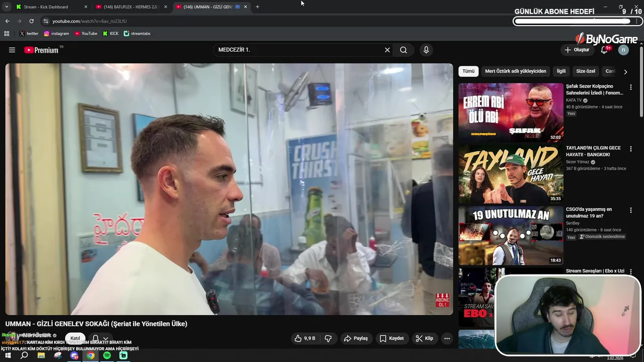
Task: Like the video
Action: coord(305,338)
